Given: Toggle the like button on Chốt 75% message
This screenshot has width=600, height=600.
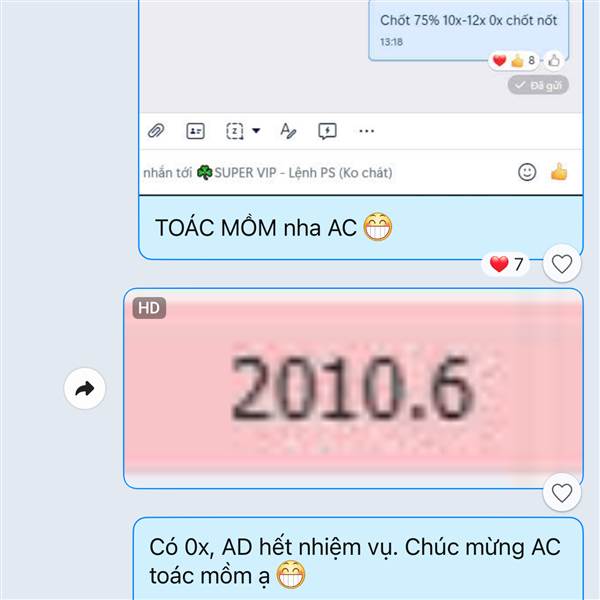Looking at the screenshot, I should 553,60.
